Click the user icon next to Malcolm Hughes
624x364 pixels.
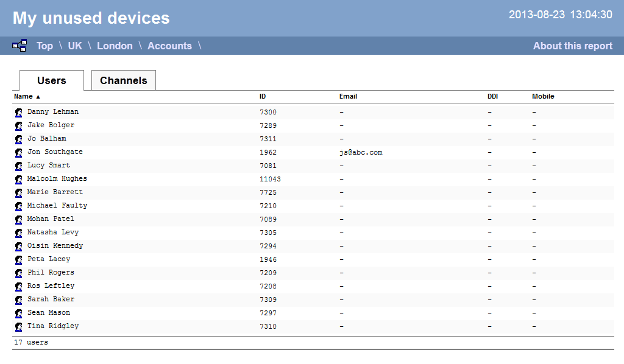coord(18,179)
